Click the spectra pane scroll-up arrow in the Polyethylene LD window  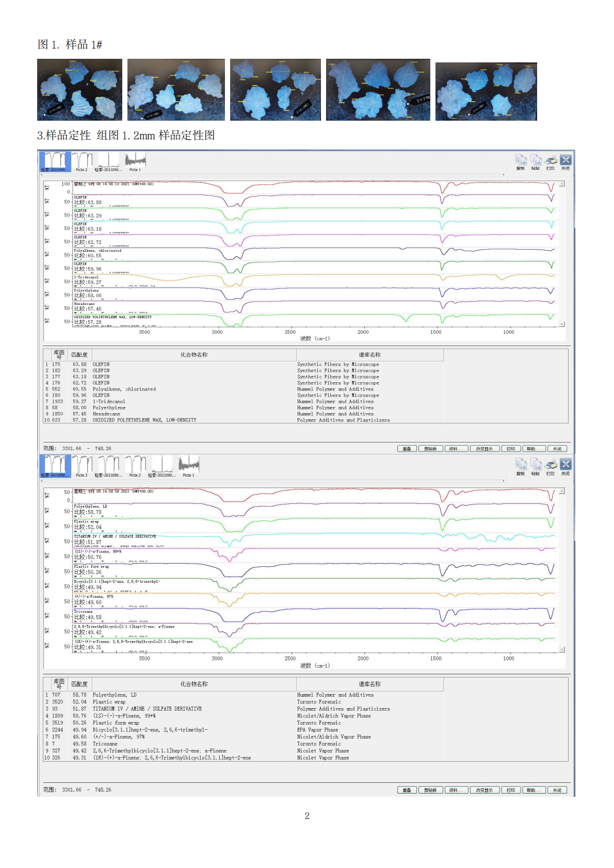(562, 491)
